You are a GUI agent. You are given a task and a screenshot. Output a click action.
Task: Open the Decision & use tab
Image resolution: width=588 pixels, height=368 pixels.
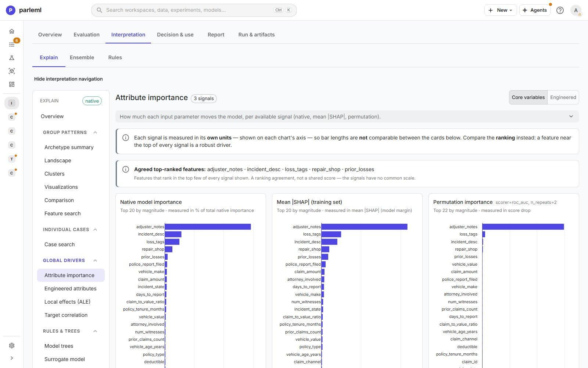[175, 35]
